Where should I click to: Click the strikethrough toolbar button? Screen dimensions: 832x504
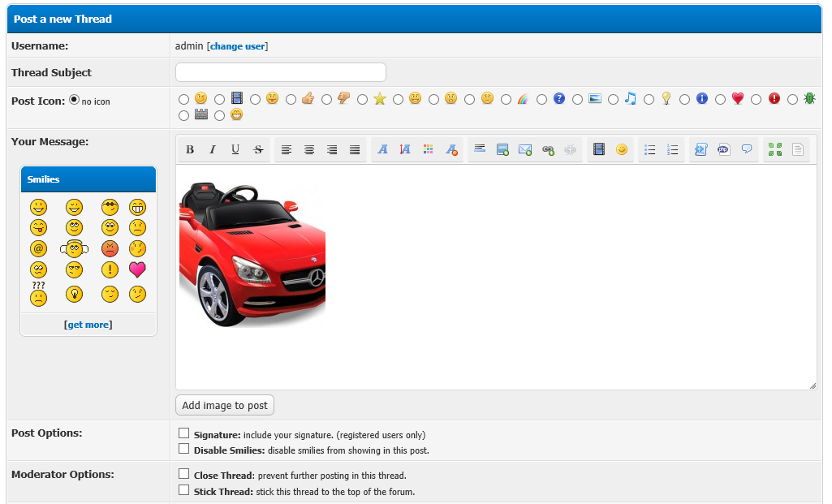(258, 149)
